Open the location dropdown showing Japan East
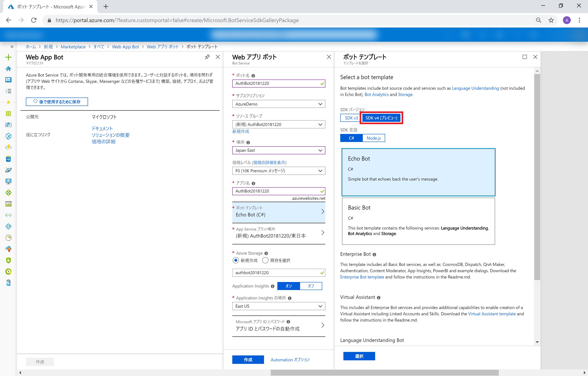The height and width of the screenshot is (376, 588). (x=279, y=150)
